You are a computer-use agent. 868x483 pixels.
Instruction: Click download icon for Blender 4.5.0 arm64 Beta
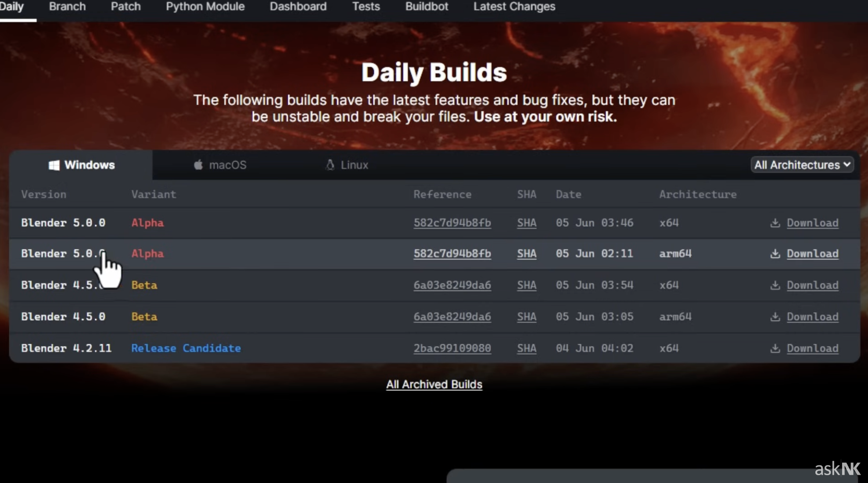[x=775, y=317]
